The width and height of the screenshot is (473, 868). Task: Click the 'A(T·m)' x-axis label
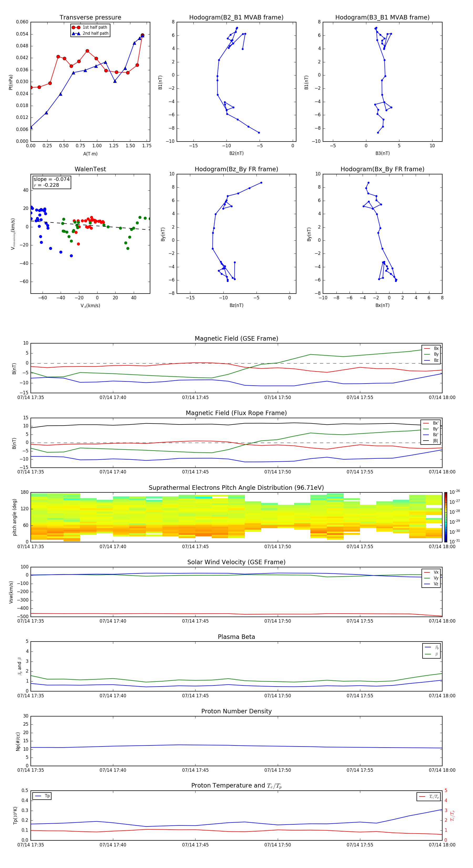click(90, 154)
